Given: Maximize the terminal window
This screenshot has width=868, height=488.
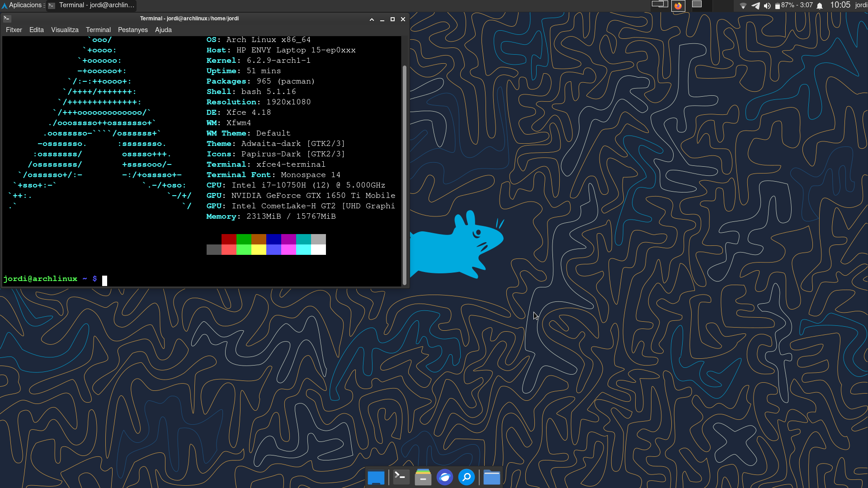Looking at the screenshot, I should (392, 19).
